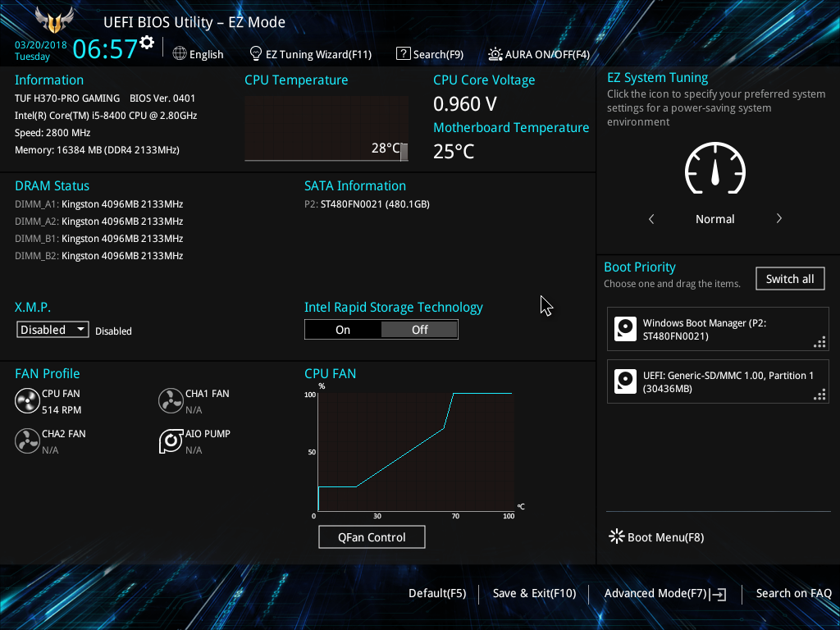Click the Advanced Mode exit arrow icon

point(719,594)
